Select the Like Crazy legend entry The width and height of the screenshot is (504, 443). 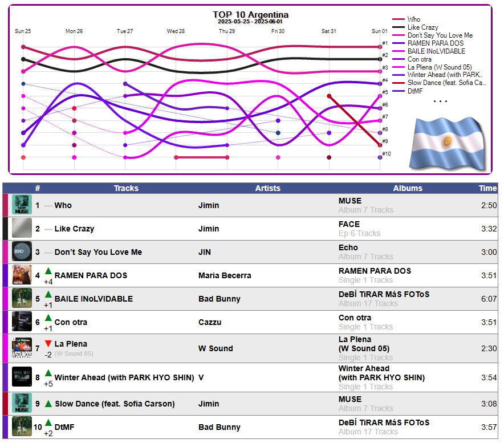[415, 27]
